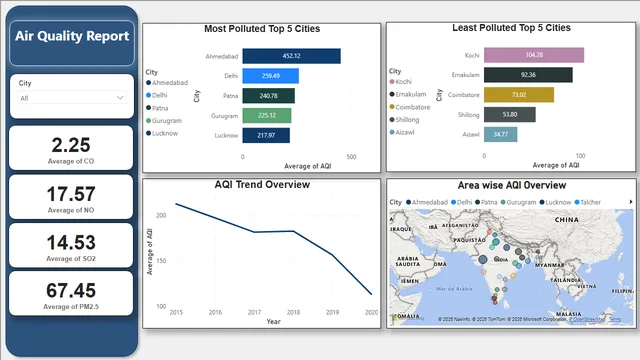Screen dimensions: 640x360
Task: Click Talcher in map legend
Action: tap(588, 202)
